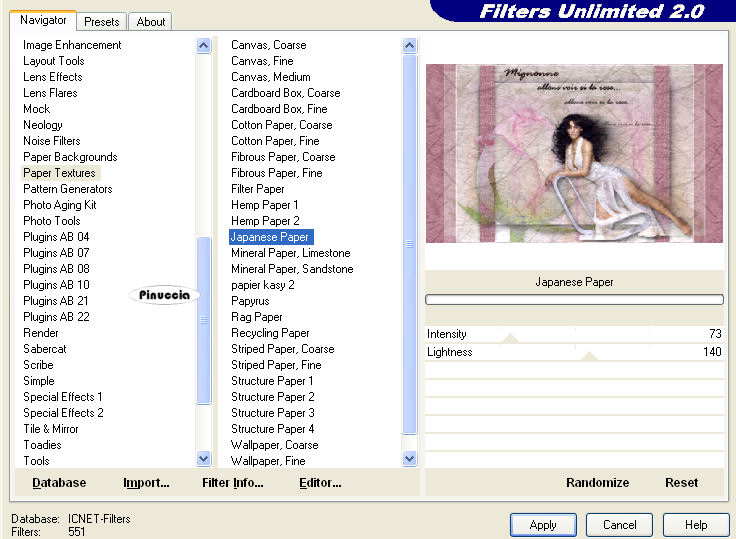Click the Randomize button
This screenshot has width=736, height=539.
[597, 483]
